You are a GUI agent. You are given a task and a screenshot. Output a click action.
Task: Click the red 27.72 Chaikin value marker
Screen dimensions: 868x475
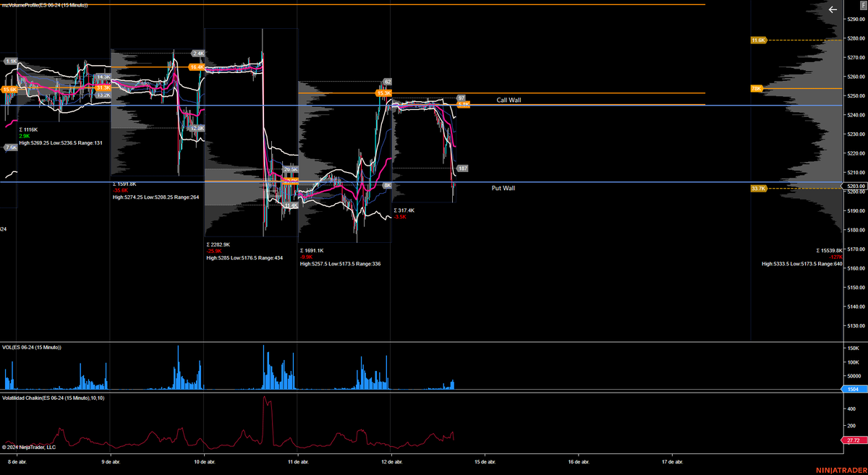[x=854, y=440]
